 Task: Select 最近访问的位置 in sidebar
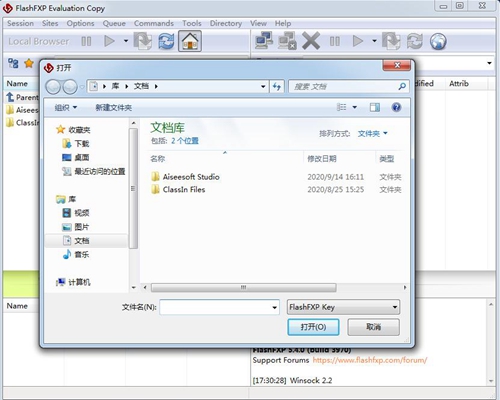point(94,171)
